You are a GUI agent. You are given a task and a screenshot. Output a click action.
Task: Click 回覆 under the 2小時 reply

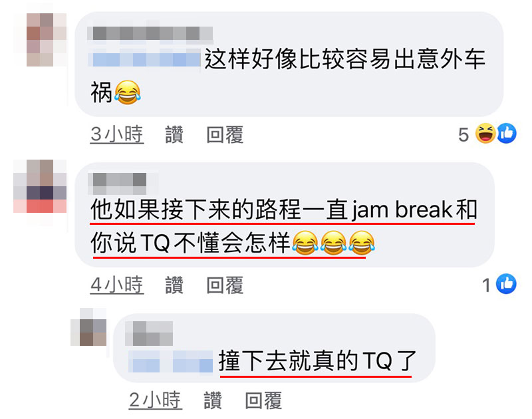tap(263, 400)
